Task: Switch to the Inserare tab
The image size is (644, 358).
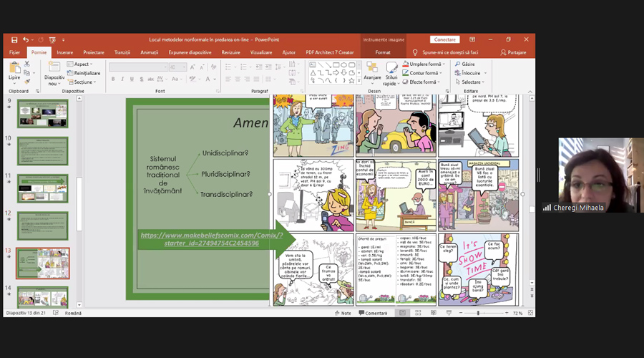Action: [65, 52]
